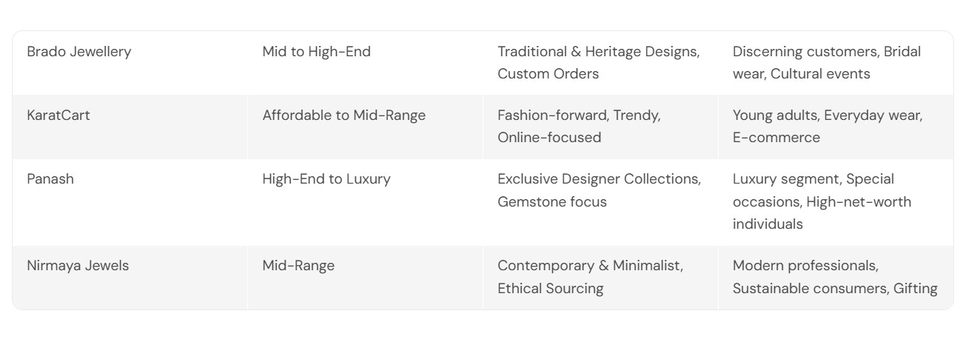Select the Mid to High-End price cell
This screenshot has height=345, width=980.
(x=316, y=52)
